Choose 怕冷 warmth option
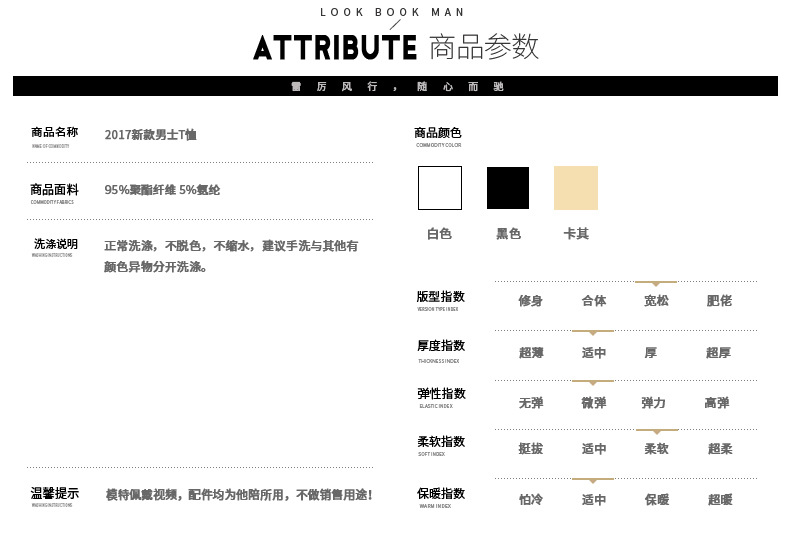This screenshot has height=537, width=790. click(x=531, y=499)
